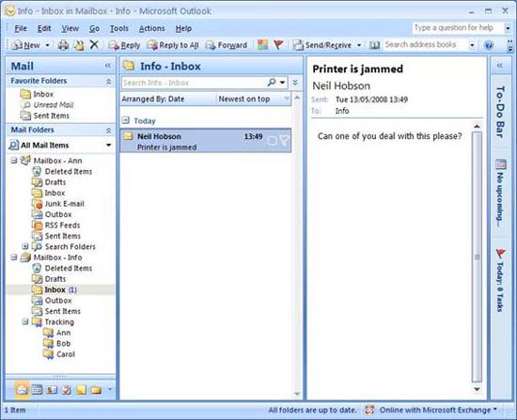The width and height of the screenshot is (517, 420).
Task: Open the address books search dropdown
Action: [472, 45]
